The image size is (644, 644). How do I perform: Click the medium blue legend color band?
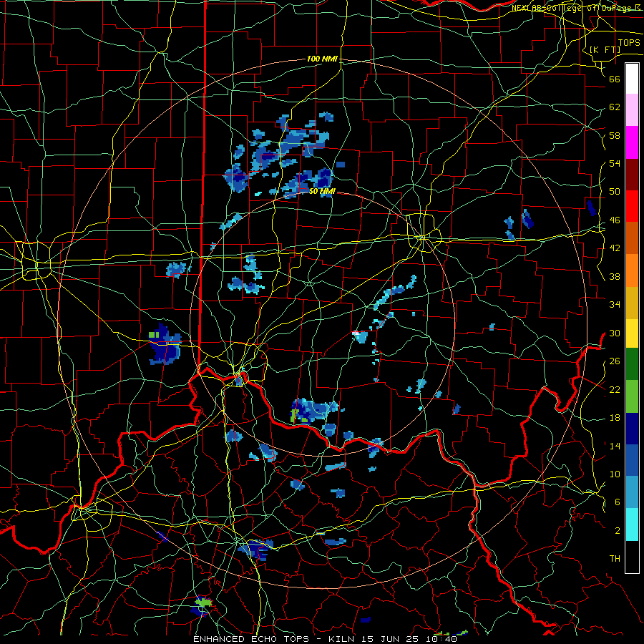[x=632, y=460]
